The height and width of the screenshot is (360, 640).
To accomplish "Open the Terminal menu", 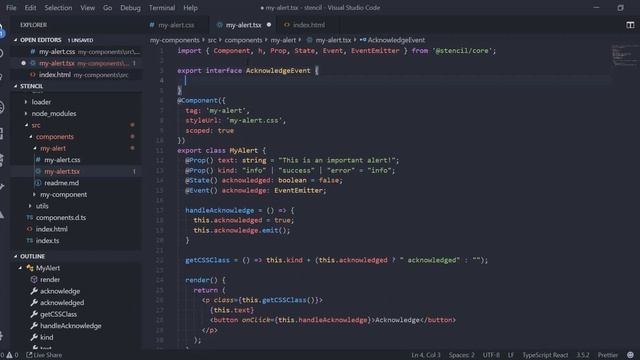I will tap(162, 8).
